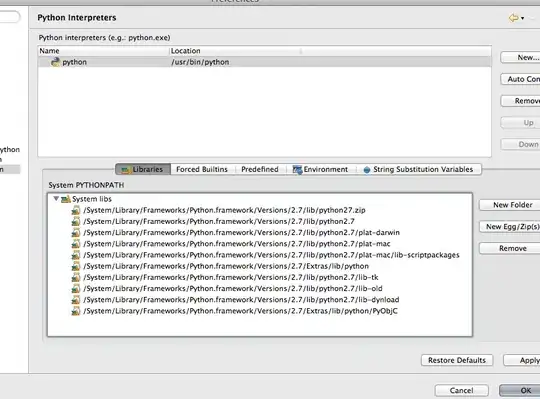Select the python2.7/lib-tk path row
This screenshot has width=540, height=399.
[231, 277]
